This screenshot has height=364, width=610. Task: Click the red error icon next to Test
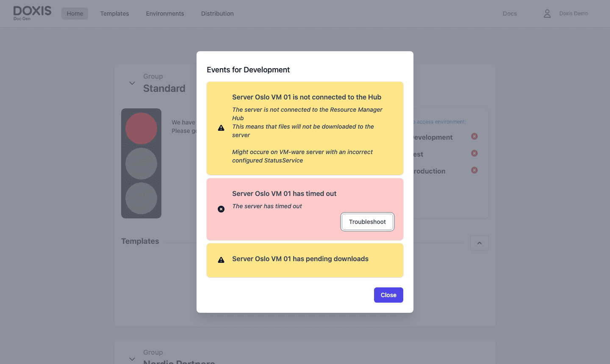pos(474,153)
